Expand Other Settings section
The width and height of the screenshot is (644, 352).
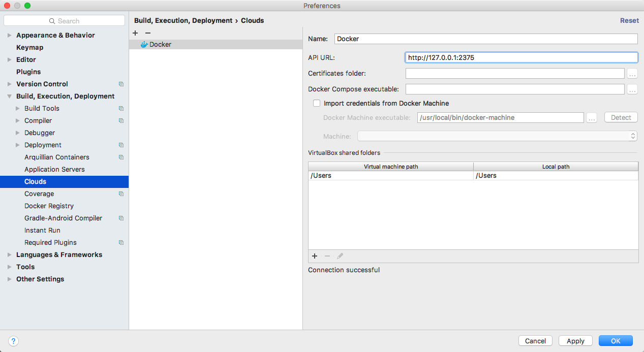click(x=9, y=279)
